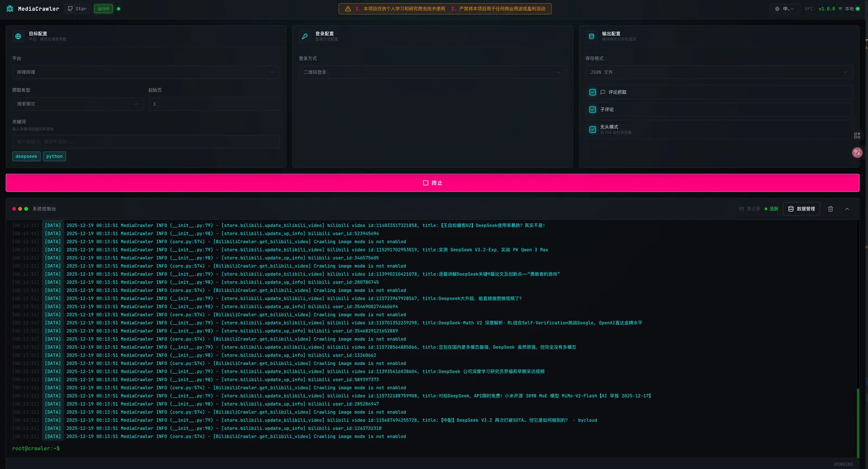Open the 保存格式 dropdown showing JSON 文件

click(x=719, y=72)
